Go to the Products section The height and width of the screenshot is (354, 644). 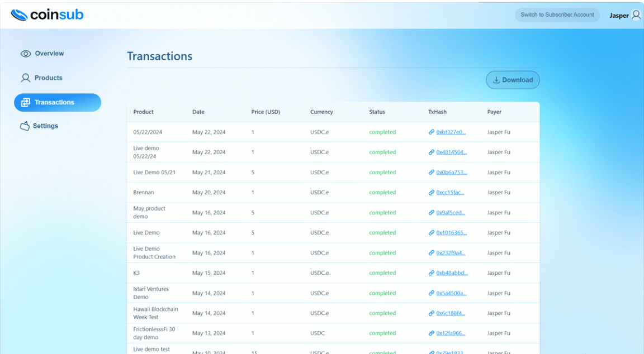(48, 78)
